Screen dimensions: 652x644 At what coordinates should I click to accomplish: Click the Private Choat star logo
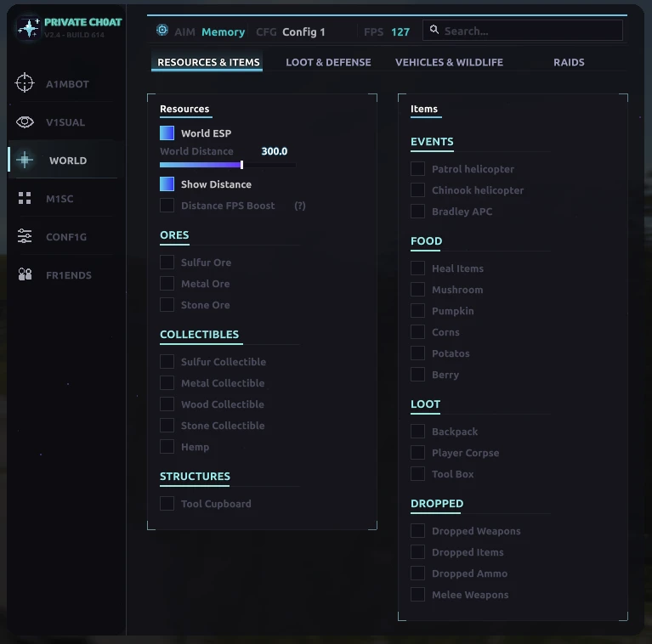pos(29,28)
